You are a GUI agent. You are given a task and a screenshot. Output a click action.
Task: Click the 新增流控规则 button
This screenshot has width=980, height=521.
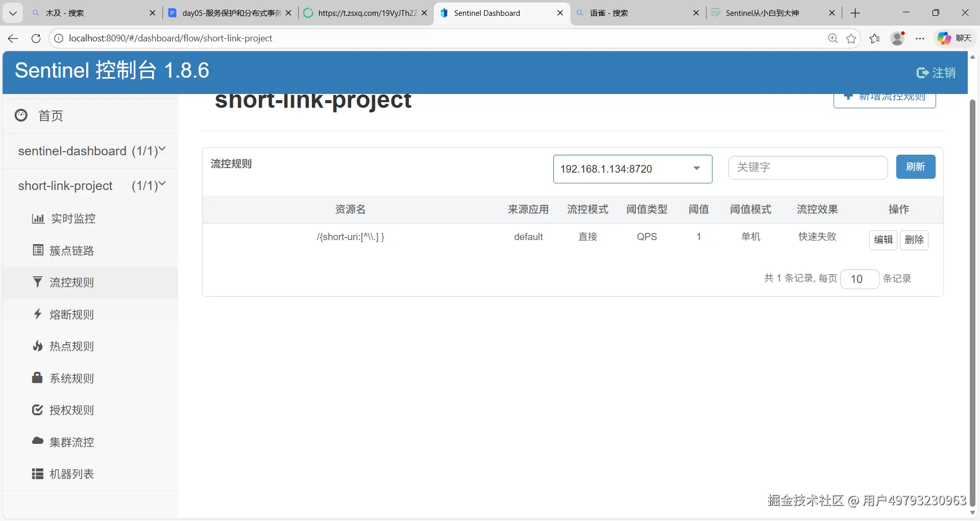click(x=885, y=99)
